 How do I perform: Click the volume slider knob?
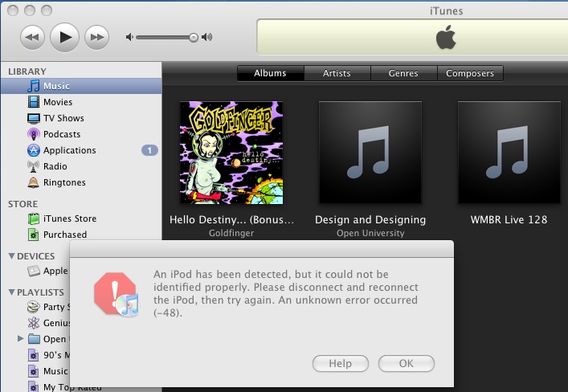pos(193,37)
